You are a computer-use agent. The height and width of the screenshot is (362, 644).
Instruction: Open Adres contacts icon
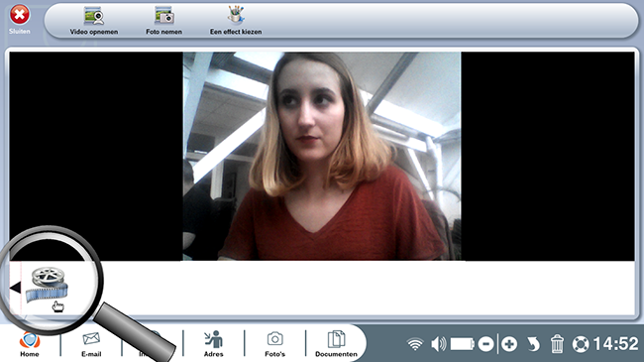click(214, 344)
